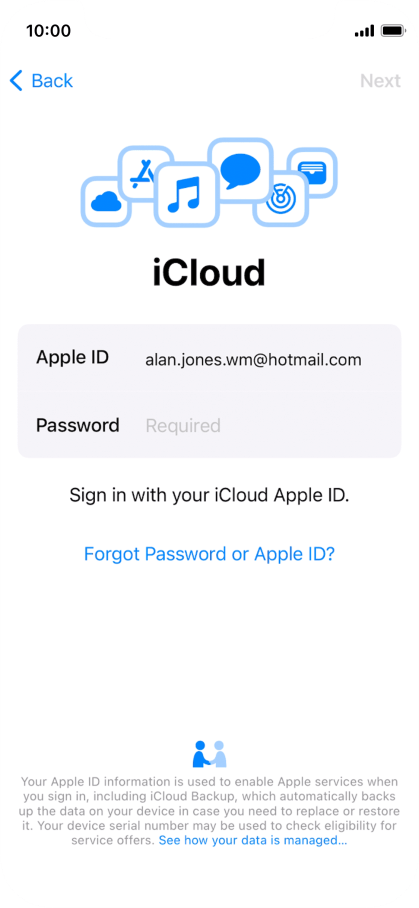Tap the battery status icon

click(x=394, y=31)
